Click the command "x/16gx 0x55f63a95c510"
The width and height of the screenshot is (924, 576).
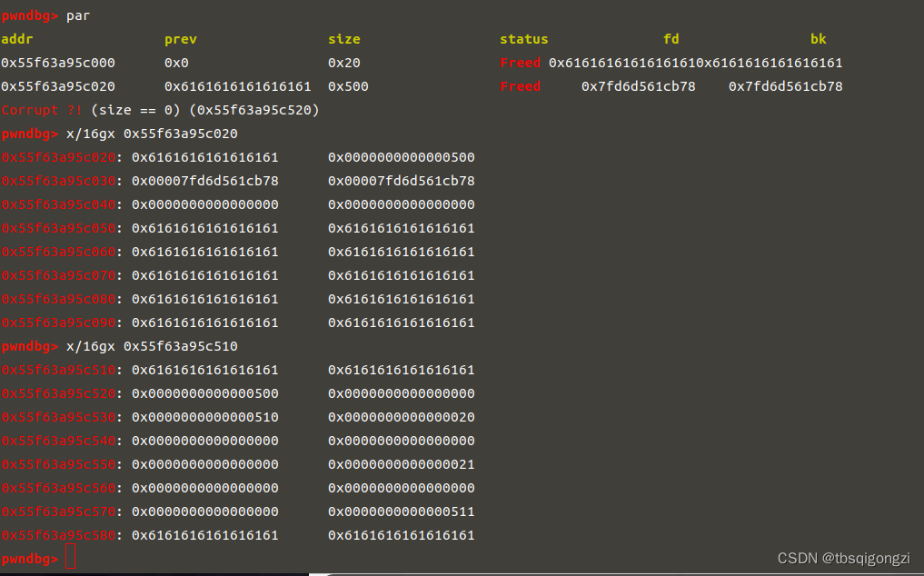pyautogui.click(x=152, y=347)
